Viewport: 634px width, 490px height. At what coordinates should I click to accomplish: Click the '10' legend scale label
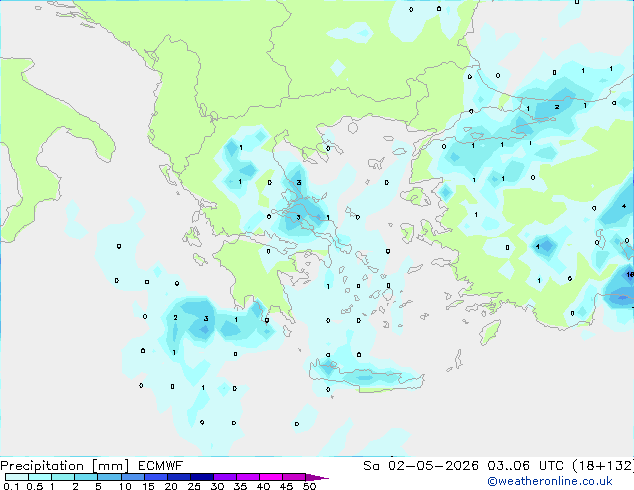click(125, 486)
